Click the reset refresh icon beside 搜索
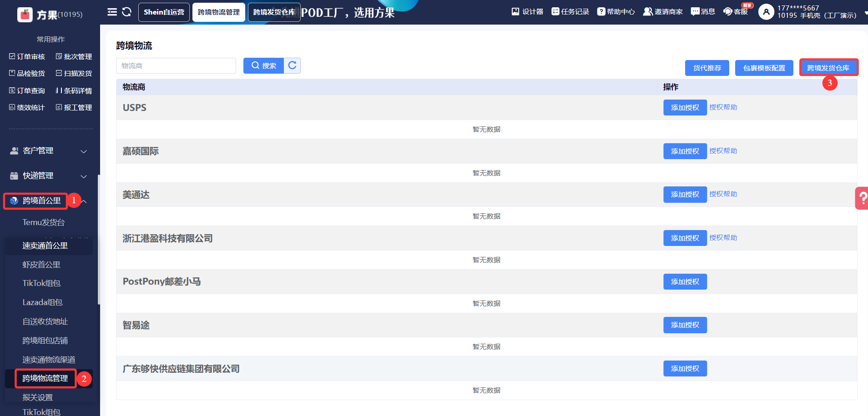 click(292, 65)
